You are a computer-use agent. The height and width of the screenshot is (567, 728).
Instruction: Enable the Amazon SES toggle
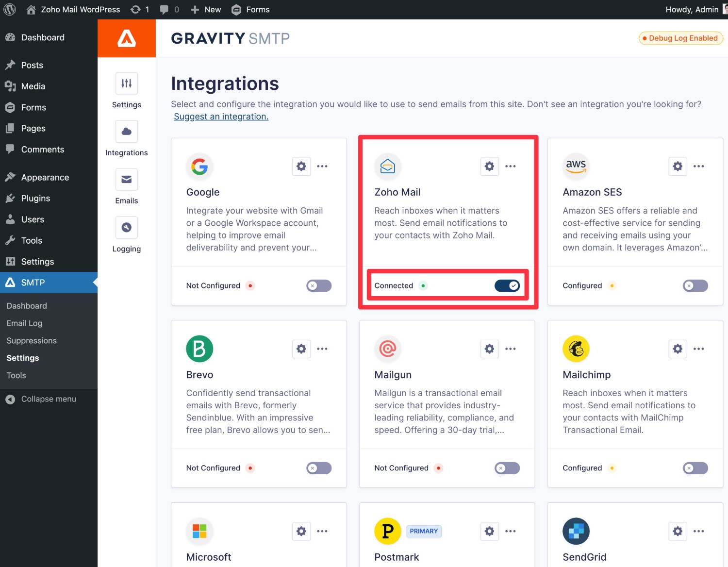pos(695,286)
